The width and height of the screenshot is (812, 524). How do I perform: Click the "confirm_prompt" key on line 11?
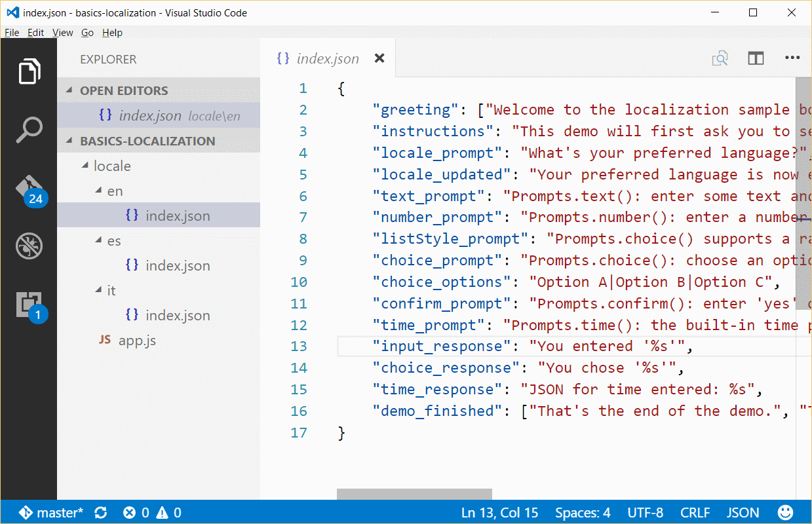pyautogui.click(x=442, y=304)
